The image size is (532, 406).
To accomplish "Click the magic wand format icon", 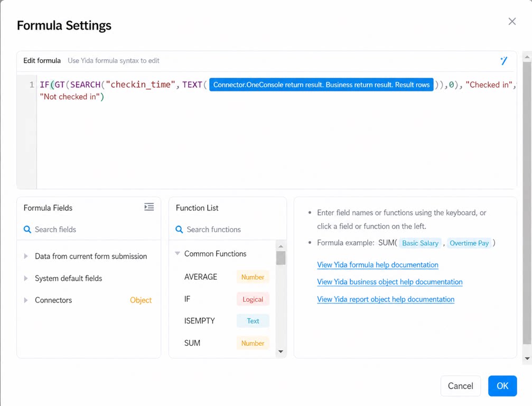I will coord(504,61).
